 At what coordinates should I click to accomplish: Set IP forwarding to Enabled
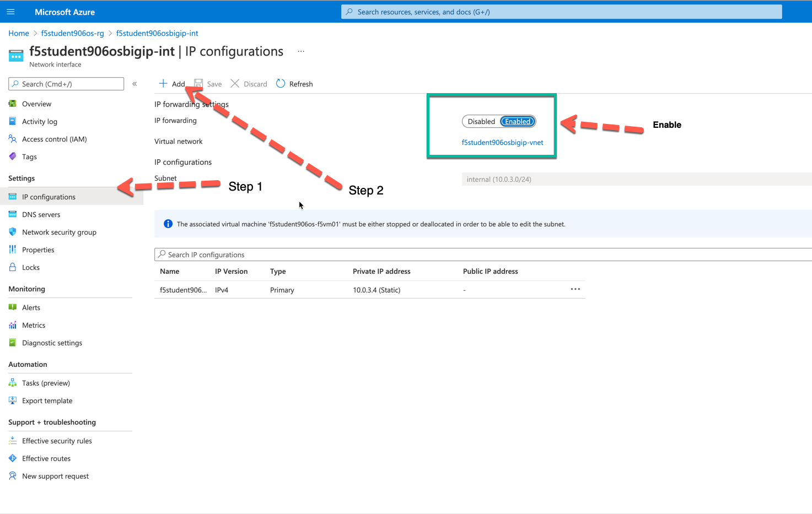518,121
